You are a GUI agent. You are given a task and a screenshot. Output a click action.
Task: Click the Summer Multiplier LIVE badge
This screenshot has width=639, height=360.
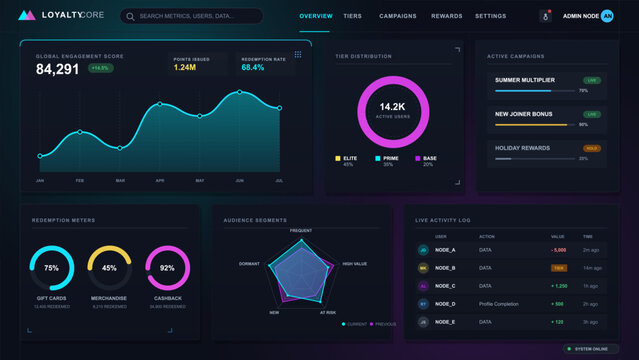[x=592, y=80]
